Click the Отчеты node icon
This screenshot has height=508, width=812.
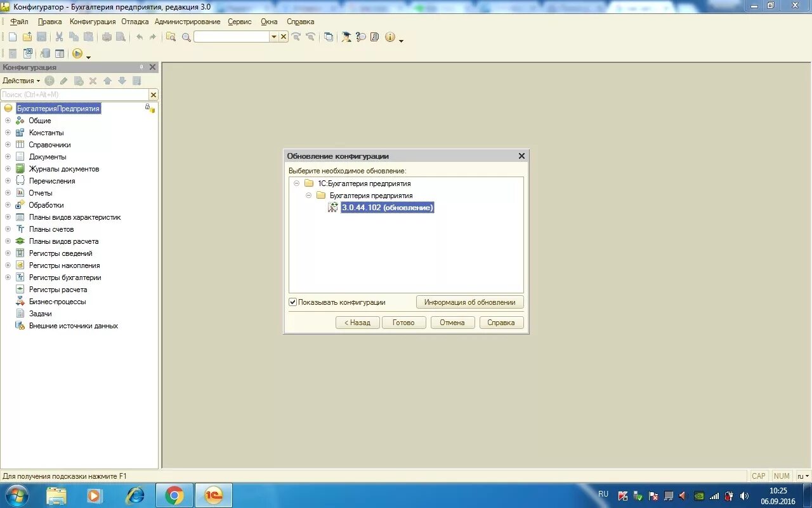point(20,193)
